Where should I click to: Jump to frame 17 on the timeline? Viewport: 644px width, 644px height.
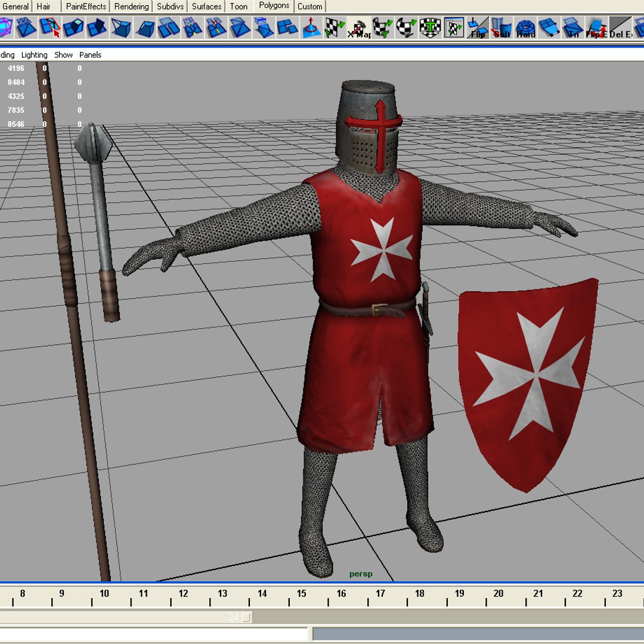[x=380, y=593]
